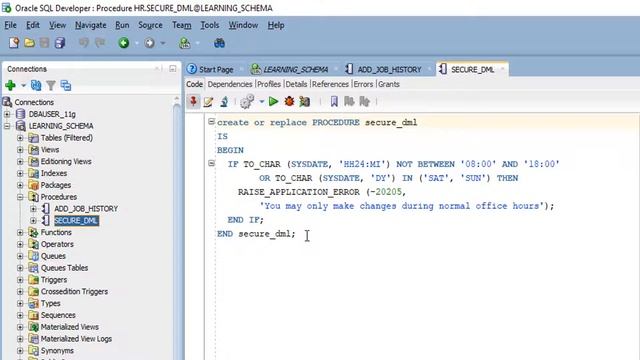Collapse the code fold at create or replace
This screenshot has width=640, height=360.
tap(211, 121)
